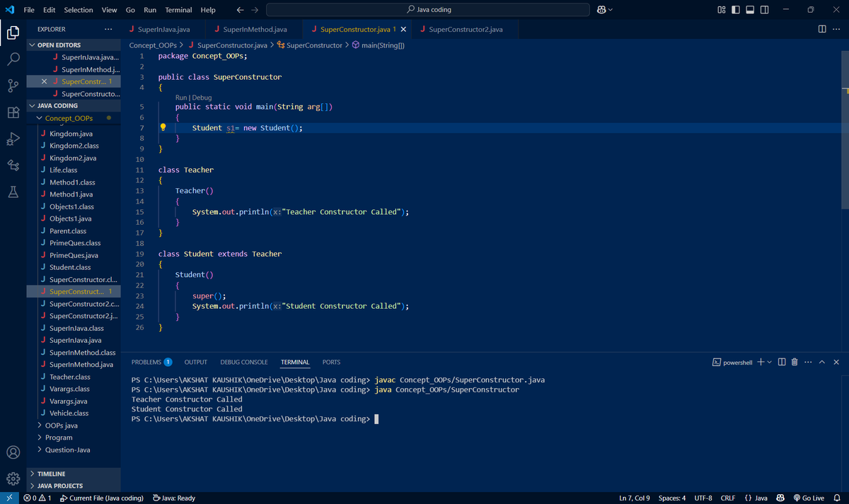This screenshot has height=504, width=849.
Task: Split the terminal panel
Action: [782, 362]
